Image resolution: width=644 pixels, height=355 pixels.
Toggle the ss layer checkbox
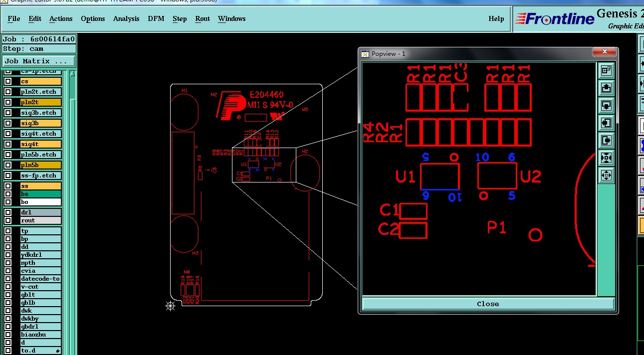click(x=8, y=186)
